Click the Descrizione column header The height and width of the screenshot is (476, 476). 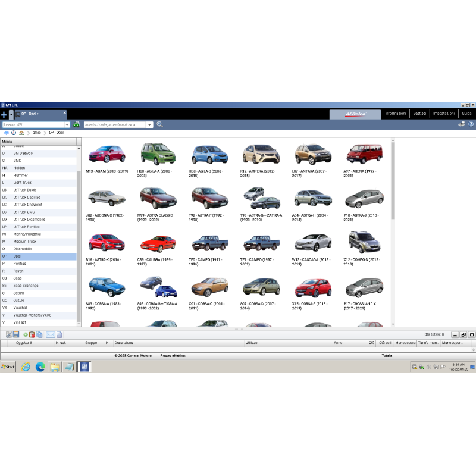tap(179, 343)
